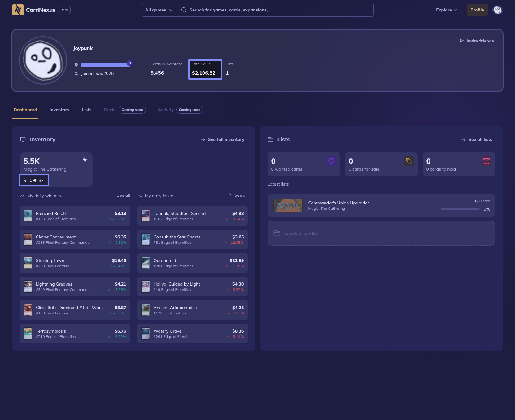The height and width of the screenshot is (420, 515).
Task: Expand the Explore menu
Action: click(446, 10)
